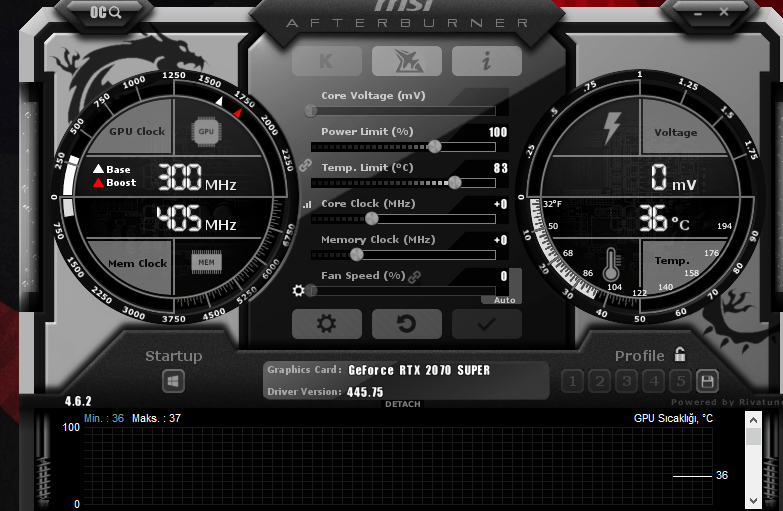Toggle fan speed link icon
The height and width of the screenshot is (511, 783).
coord(414,276)
